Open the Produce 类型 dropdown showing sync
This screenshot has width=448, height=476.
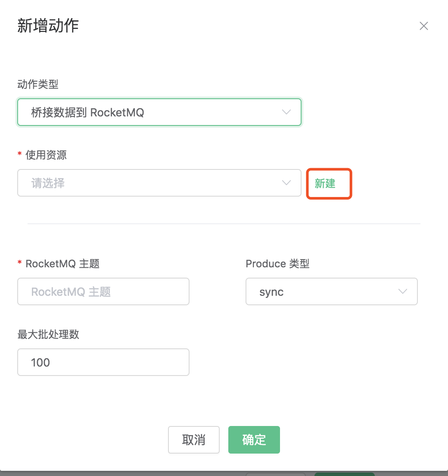click(332, 291)
